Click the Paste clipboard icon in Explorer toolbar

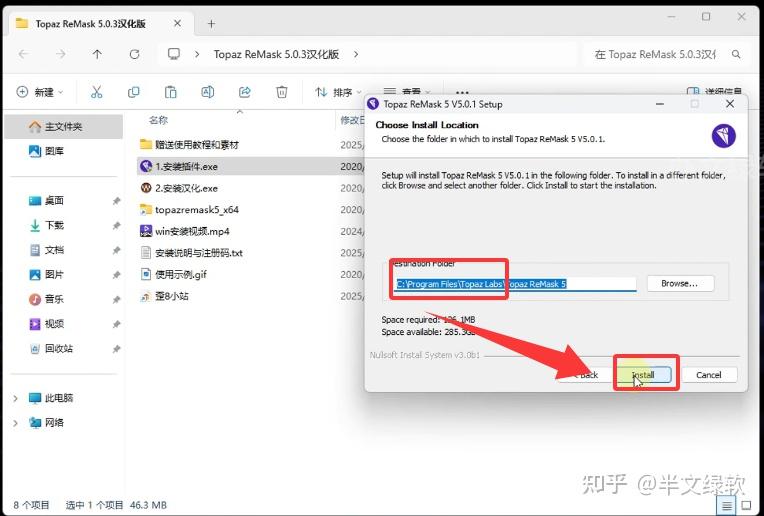(171, 92)
